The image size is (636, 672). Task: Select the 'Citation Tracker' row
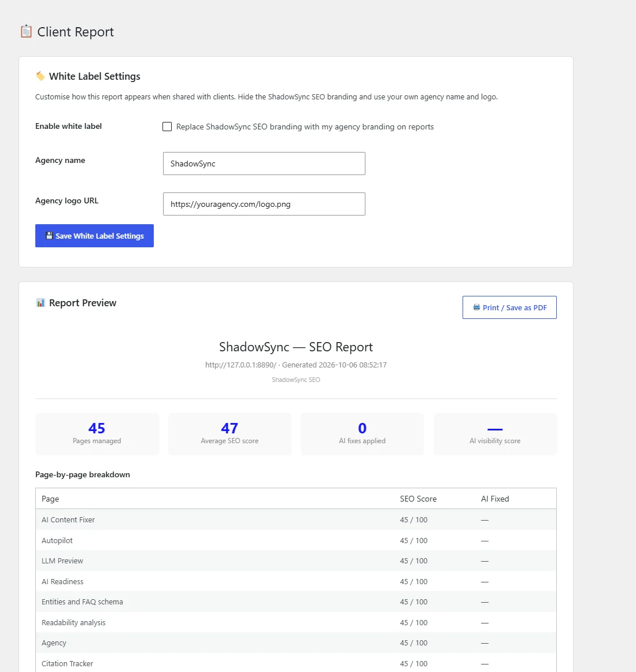pyautogui.click(x=296, y=663)
